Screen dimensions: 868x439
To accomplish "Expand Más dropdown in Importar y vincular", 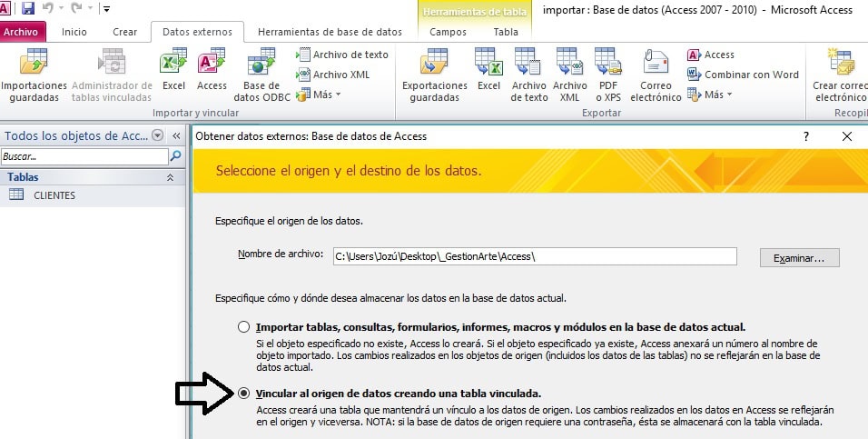I will point(319,95).
